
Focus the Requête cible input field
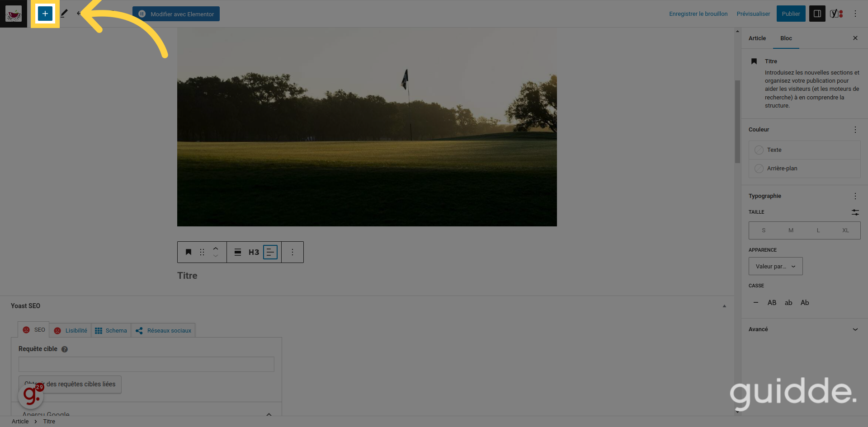click(x=146, y=364)
